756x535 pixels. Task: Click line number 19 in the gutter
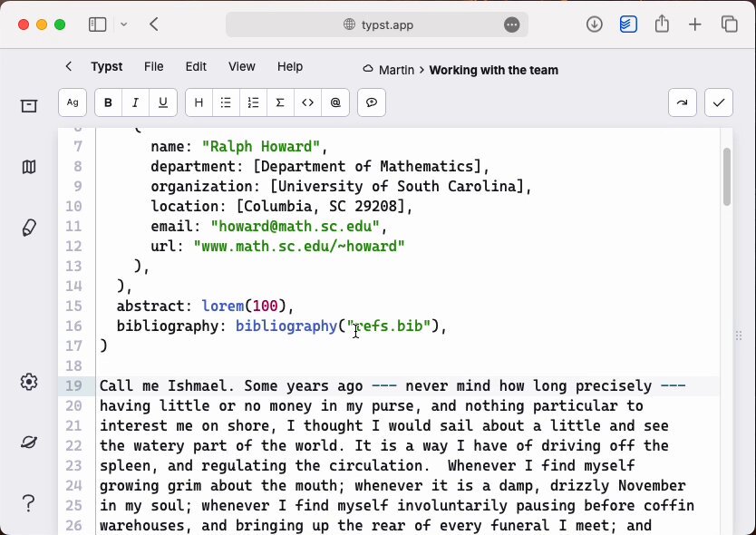[x=73, y=385]
